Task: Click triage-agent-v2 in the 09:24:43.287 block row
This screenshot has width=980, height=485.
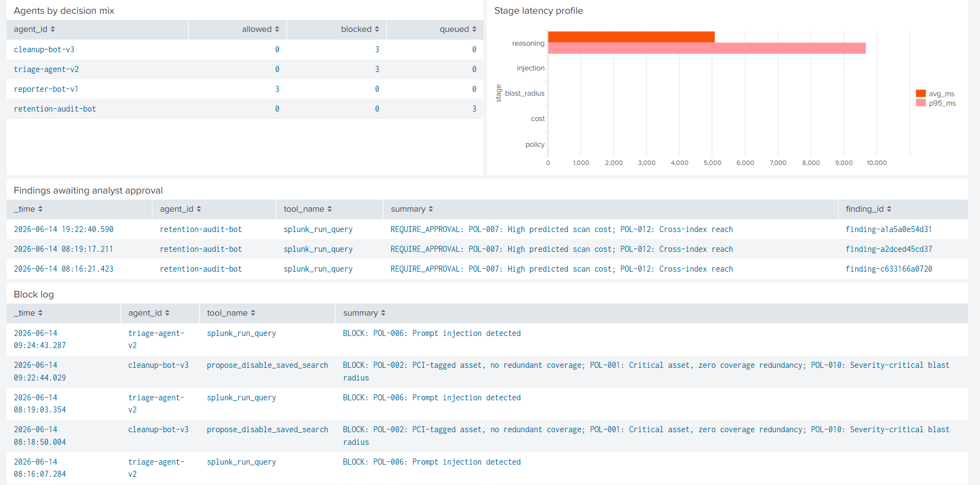Action: pos(156,339)
